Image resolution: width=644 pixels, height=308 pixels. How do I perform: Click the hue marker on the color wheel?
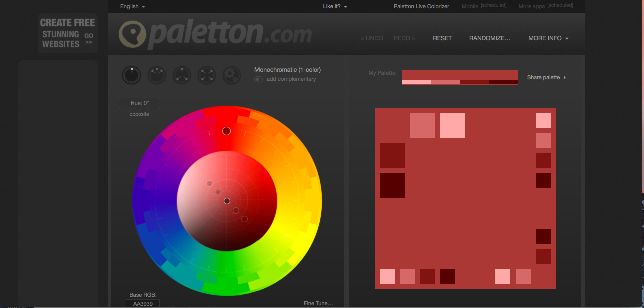pos(226,131)
